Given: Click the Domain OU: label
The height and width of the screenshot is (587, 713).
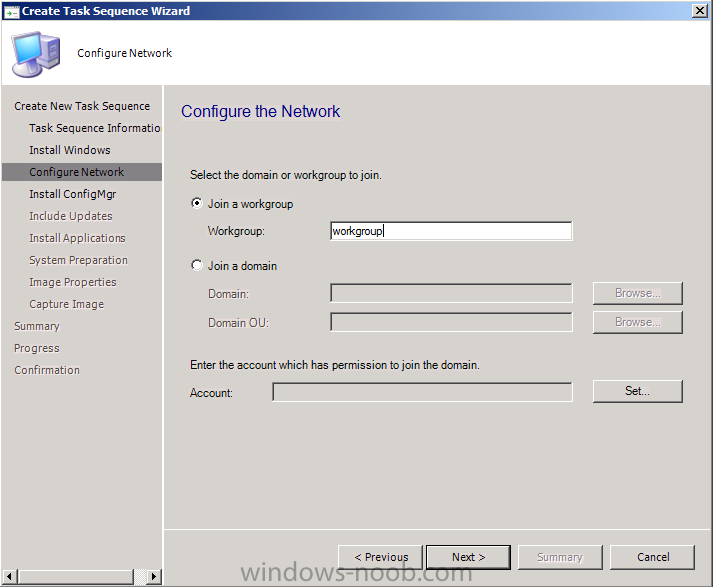Looking at the screenshot, I should click(238, 323).
